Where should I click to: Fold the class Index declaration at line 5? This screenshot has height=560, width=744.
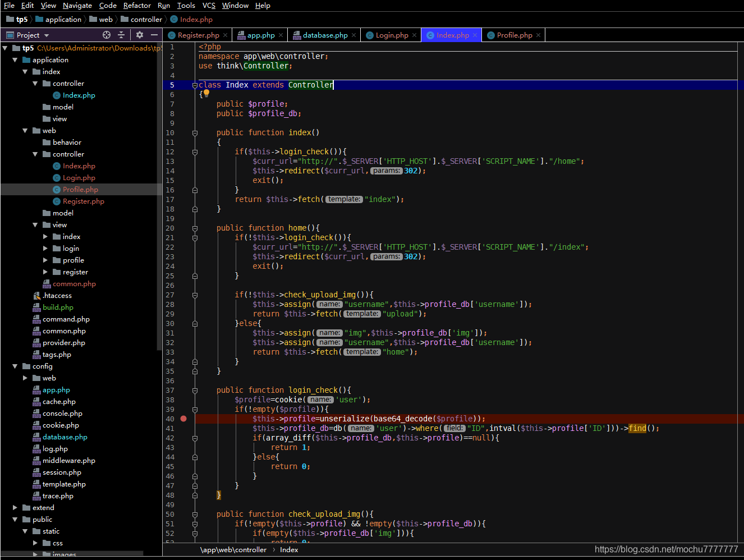coord(195,85)
